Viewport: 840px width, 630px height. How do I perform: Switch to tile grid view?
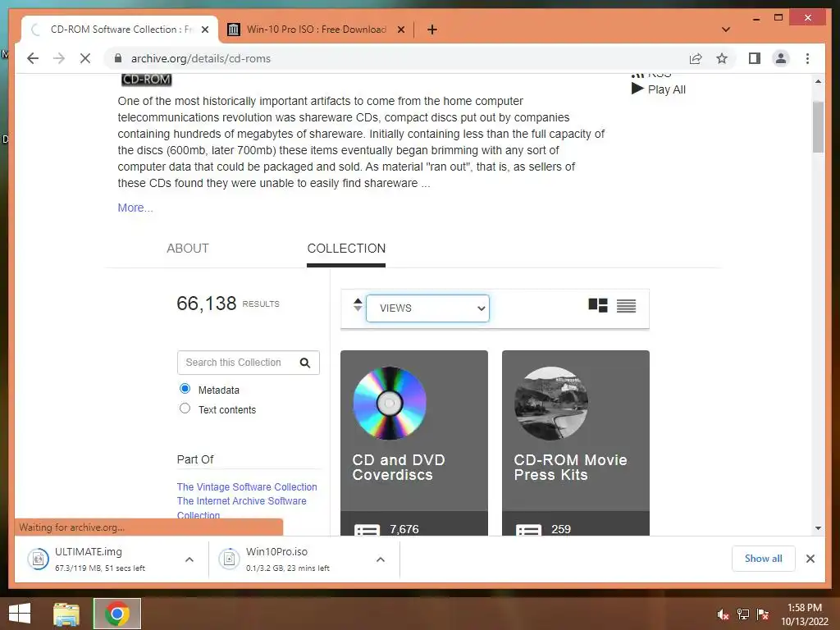tap(598, 305)
